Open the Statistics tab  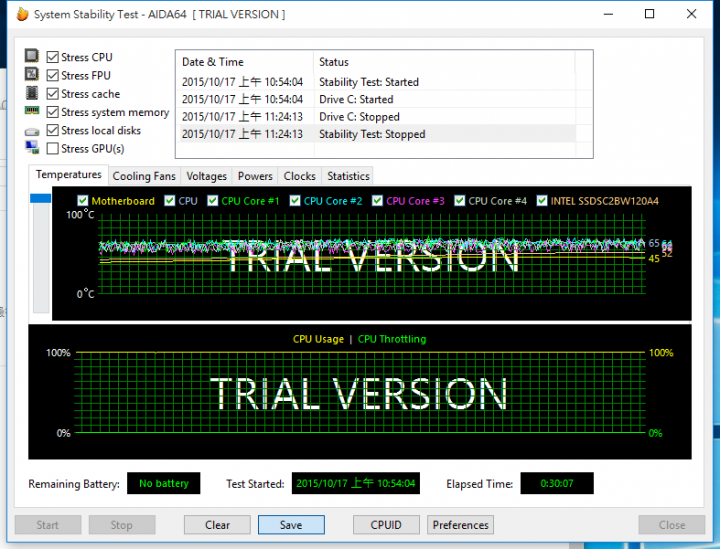(348, 176)
